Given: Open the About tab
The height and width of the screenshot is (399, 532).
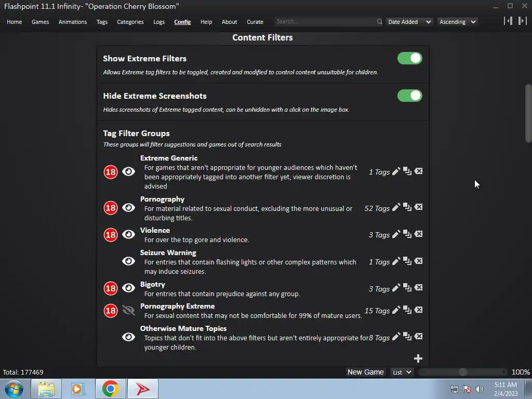Looking at the screenshot, I should point(229,22).
